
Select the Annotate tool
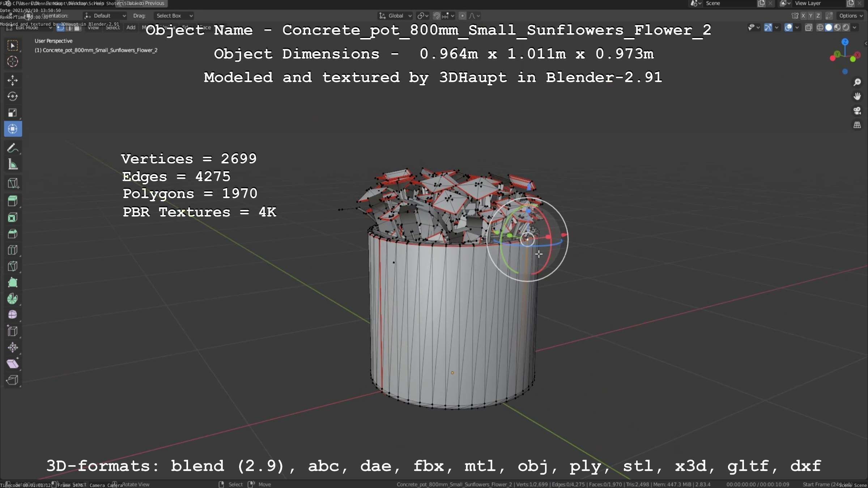point(13,148)
